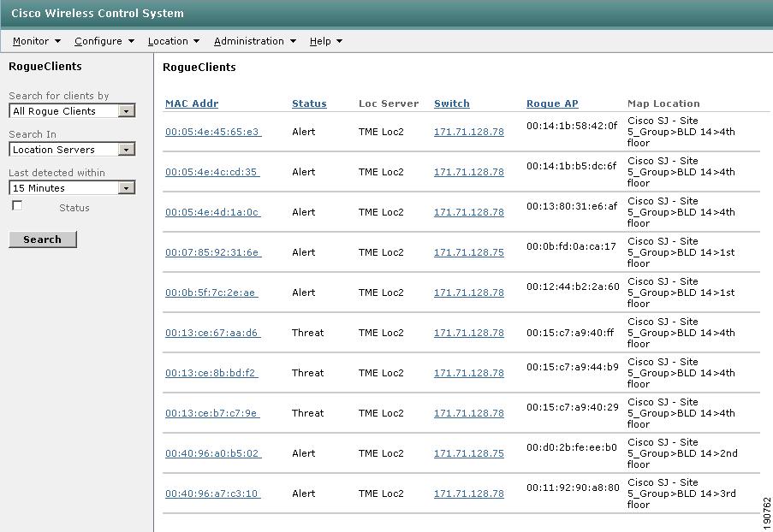The height and width of the screenshot is (532, 773).
Task: Select rogue AP value 00:d0:2b:fe:ee:b0
Action: click(572, 448)
